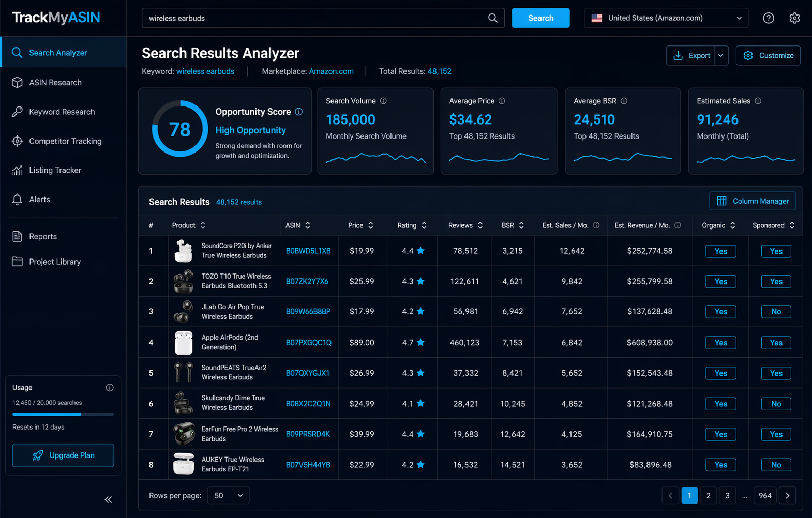The image size is (812, 518).
Task: Click the magnifier icon in search field
Action: point(493,18)
